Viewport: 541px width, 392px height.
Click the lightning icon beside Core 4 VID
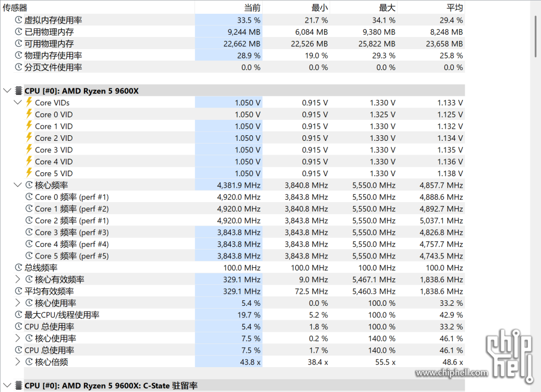point(29,161)
